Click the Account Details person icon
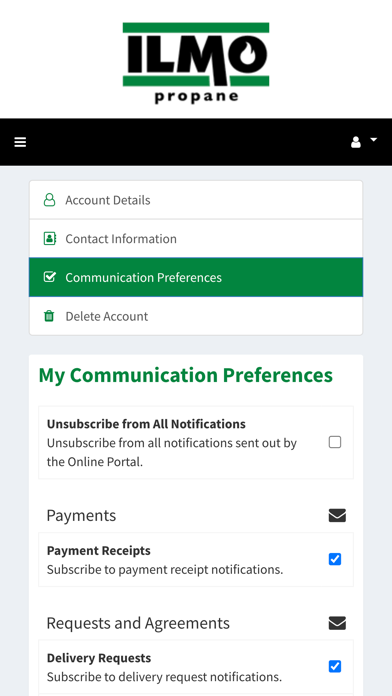Image resolution: width=392 pixels, height=696 pixels. [49, 200]
